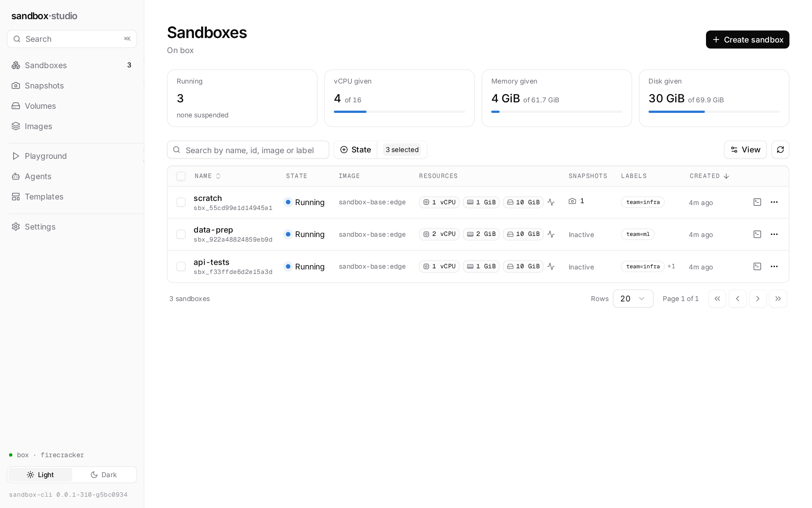Open the View options dropdown

coord(745,150)
